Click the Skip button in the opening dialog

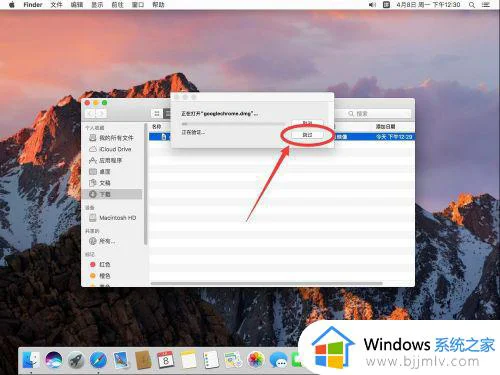click(307, 135)
